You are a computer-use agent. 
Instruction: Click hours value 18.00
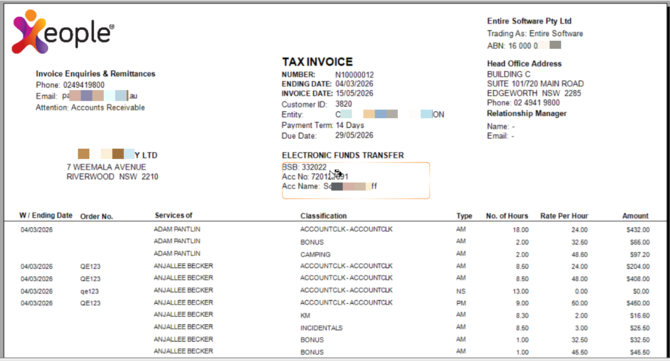pyautogui.click(x=521, y=230)
